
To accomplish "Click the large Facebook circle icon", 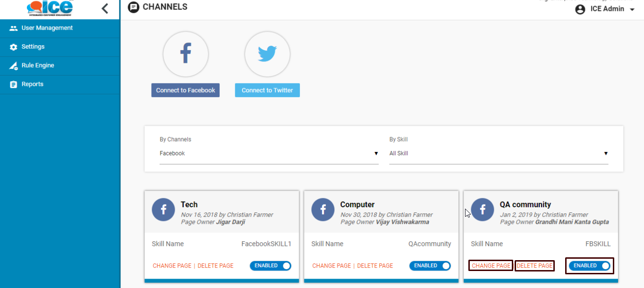I will [x=186, y=54].
